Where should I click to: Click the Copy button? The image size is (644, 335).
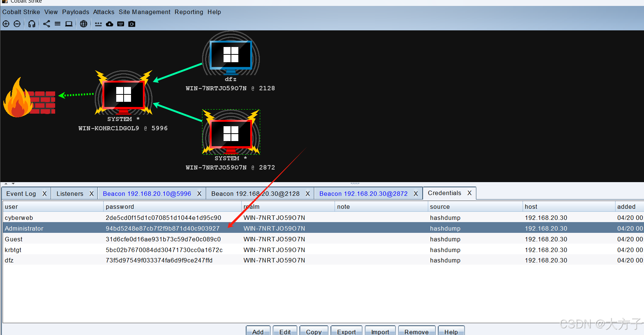pyautogui.click(x=314, y=331)
